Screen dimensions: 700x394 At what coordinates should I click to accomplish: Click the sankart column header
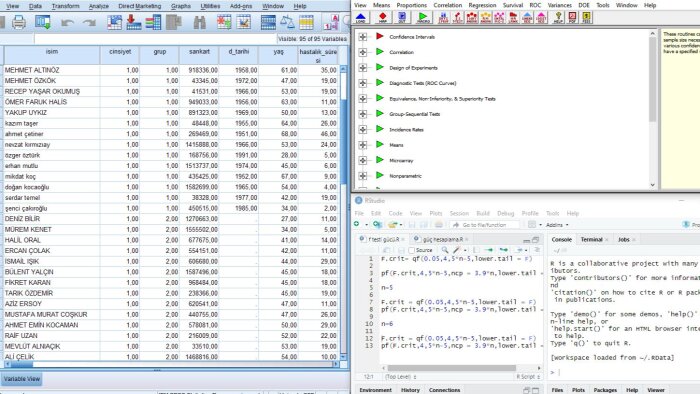point(199,55)
